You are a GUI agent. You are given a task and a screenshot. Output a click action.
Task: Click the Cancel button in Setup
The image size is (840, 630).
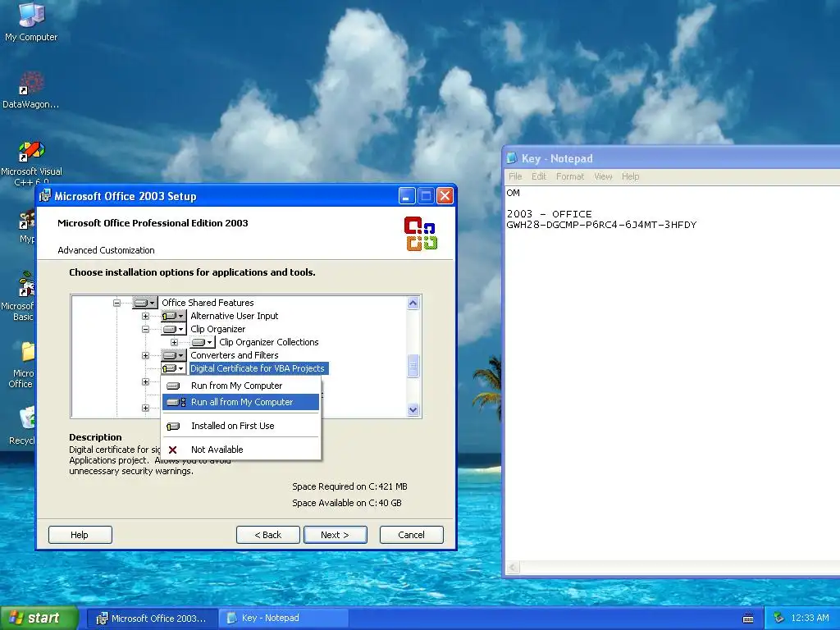tap(412, 535)
